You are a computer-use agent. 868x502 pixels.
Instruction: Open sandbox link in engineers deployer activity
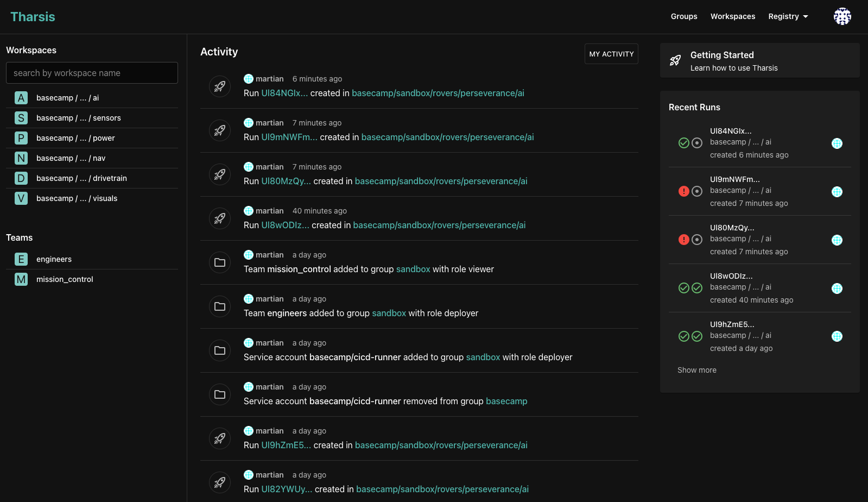(389, 313)
